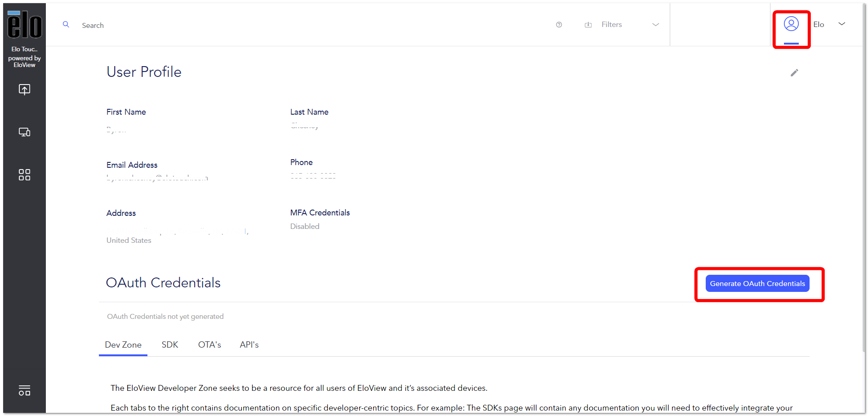Switch to the OTA's tab
Screen dimensions: 868x416
tap(209, 344)
